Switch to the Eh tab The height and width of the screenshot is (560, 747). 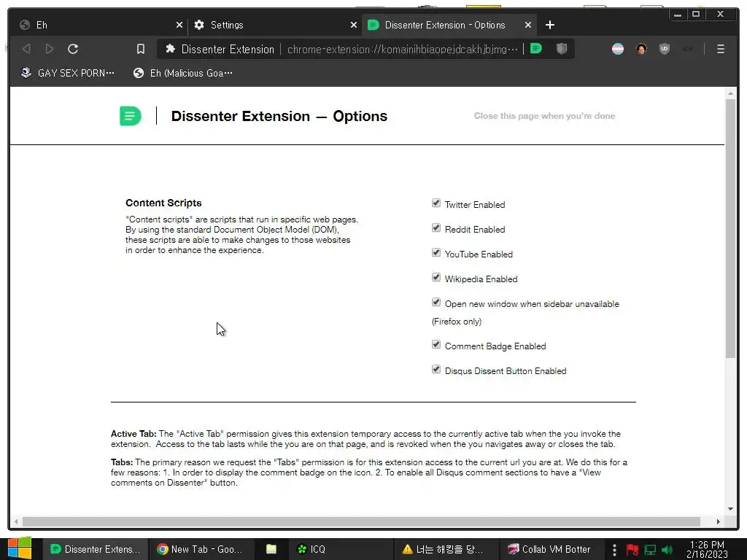click(100, 25)
